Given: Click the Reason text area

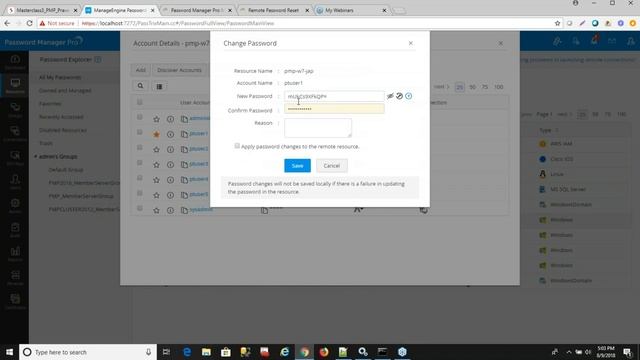Looking at the screenshot, I should coord(318,128).
